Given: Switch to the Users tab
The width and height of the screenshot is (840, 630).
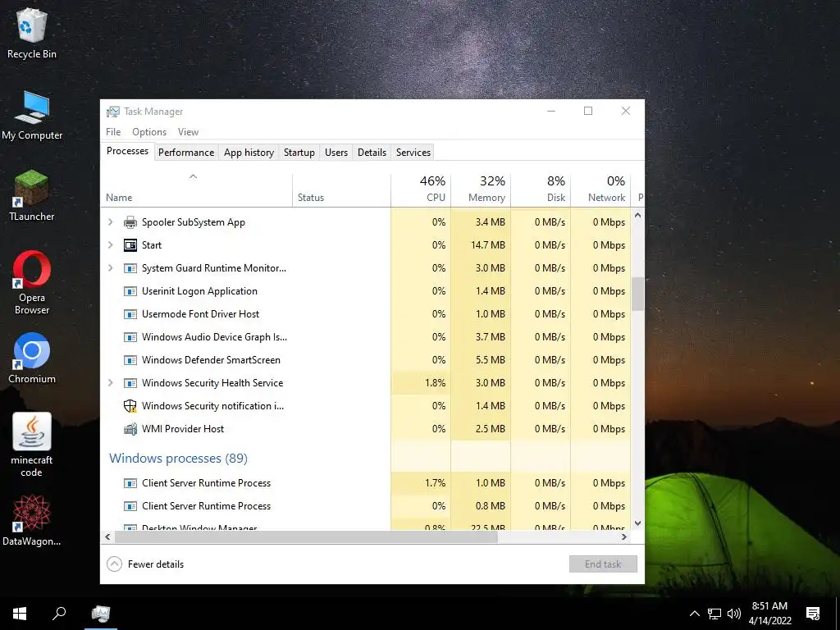Looking at the screenshot, I should [x=336, y=152].
